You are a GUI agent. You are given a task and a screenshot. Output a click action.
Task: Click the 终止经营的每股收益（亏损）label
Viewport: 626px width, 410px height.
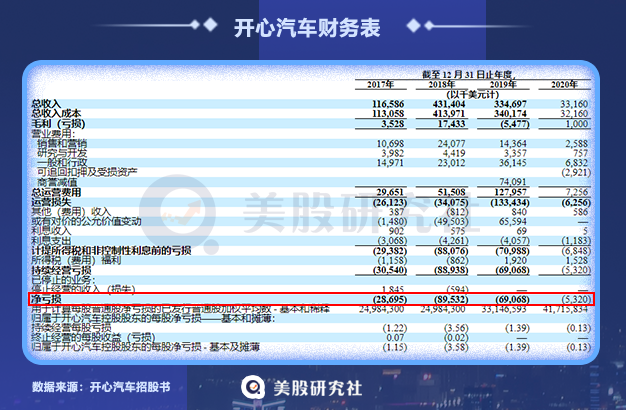[x=93, y=338]
